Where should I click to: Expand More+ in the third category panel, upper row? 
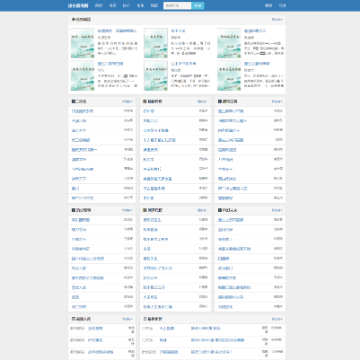(277, 101)
